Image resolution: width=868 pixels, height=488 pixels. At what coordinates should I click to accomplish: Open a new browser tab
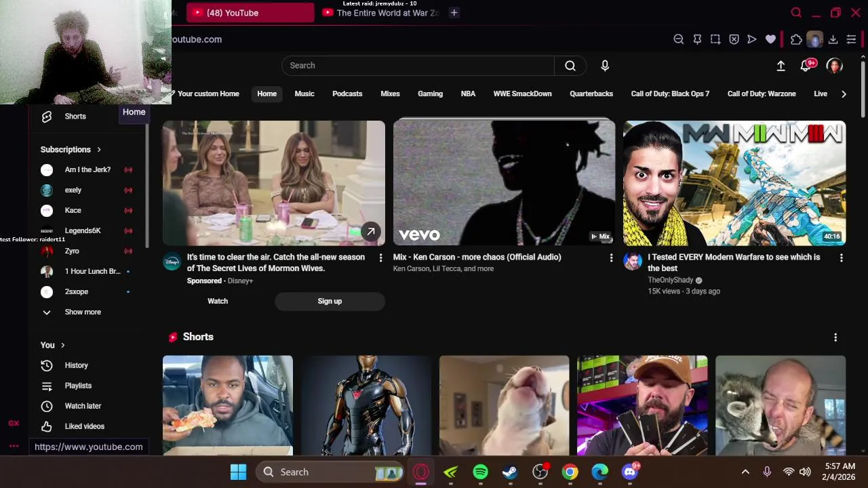(x=454, y=12)
